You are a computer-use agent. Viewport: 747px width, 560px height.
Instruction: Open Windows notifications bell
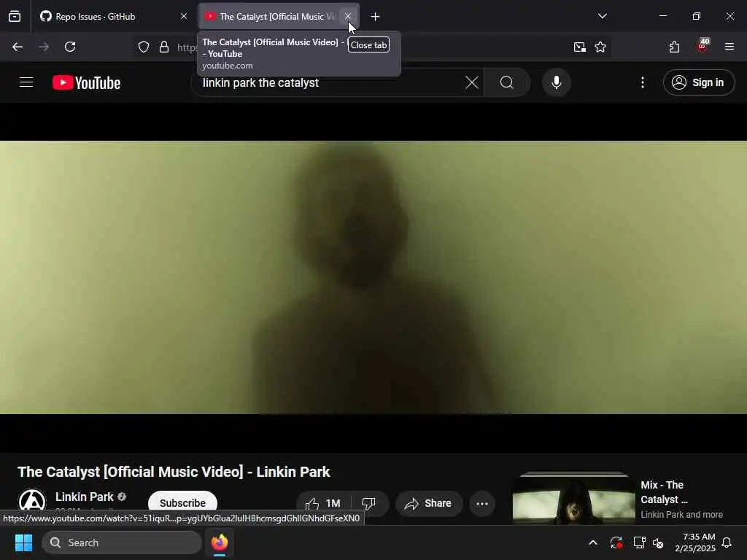coord(727,542)
